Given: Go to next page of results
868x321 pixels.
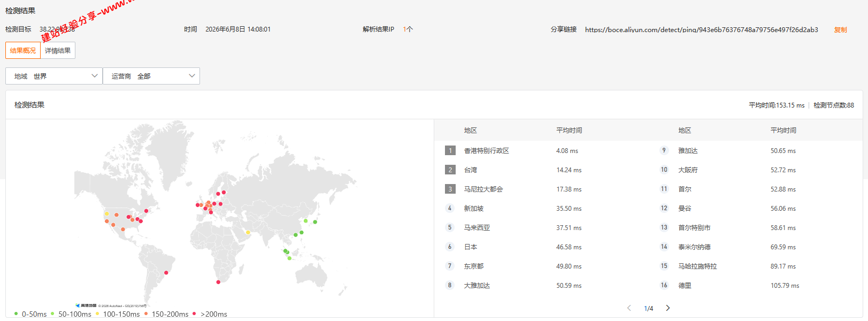Looking at the screenshot, I should (667, 308).
